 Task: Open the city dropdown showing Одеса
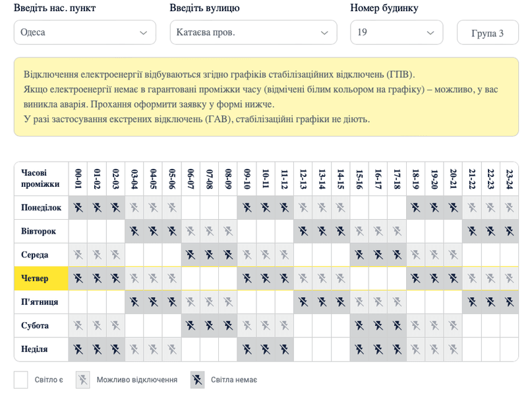[x=85, y=32]
